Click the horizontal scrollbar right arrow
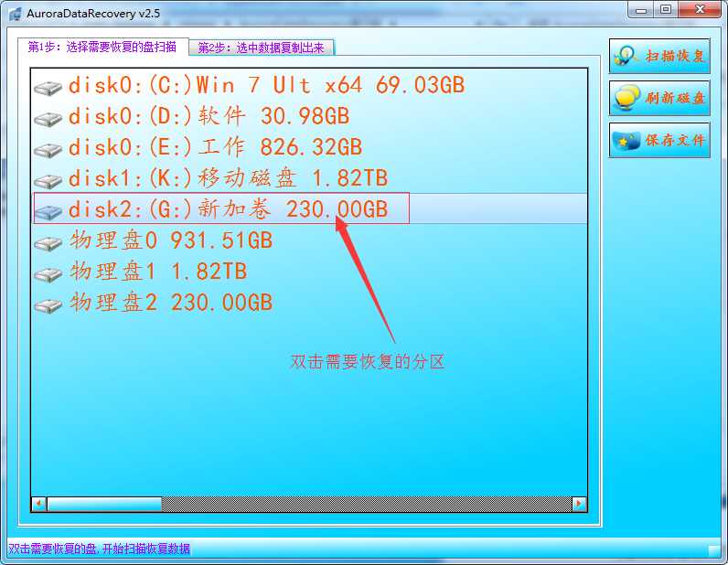 pyautogui.click(x=579, y=504)
